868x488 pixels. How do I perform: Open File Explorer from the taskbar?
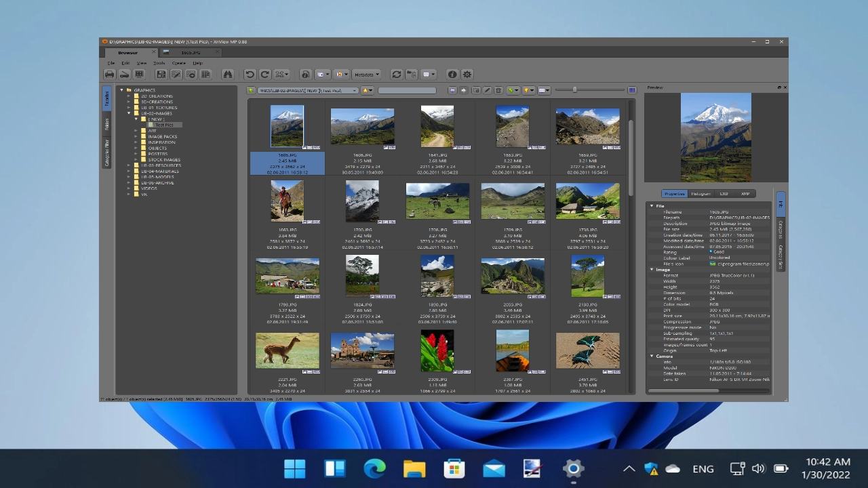point(414,468)
